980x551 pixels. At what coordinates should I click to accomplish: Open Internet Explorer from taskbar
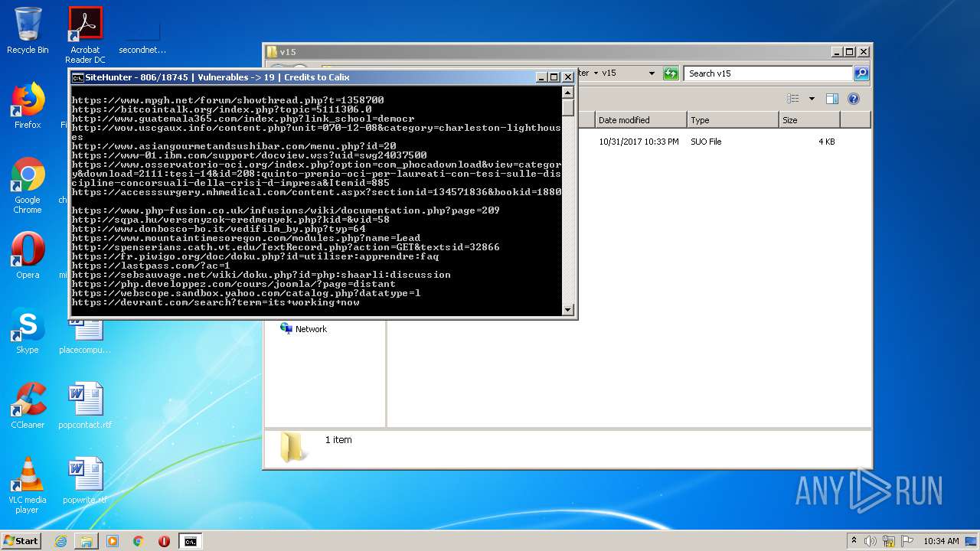click(60, 541)
